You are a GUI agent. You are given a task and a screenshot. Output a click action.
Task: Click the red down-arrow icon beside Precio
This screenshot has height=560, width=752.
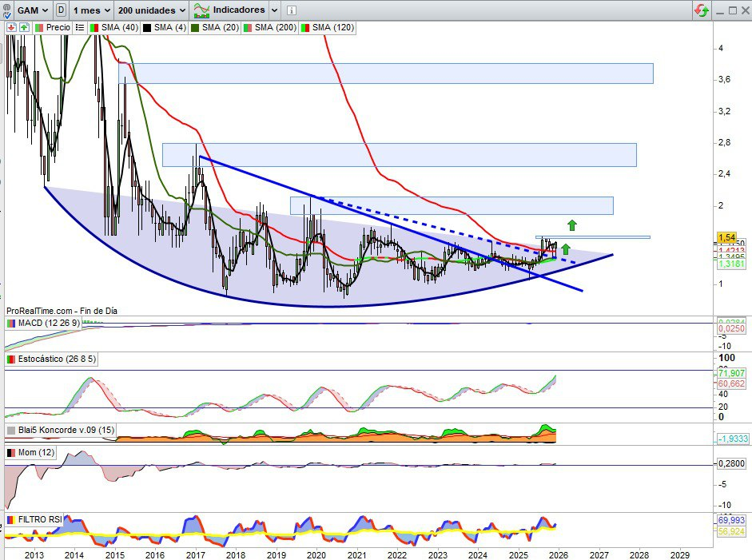click(x=11, y=27)
